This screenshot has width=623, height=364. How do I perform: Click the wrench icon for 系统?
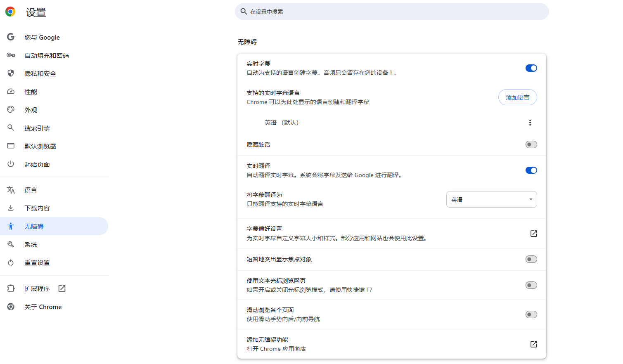(11, 244)
